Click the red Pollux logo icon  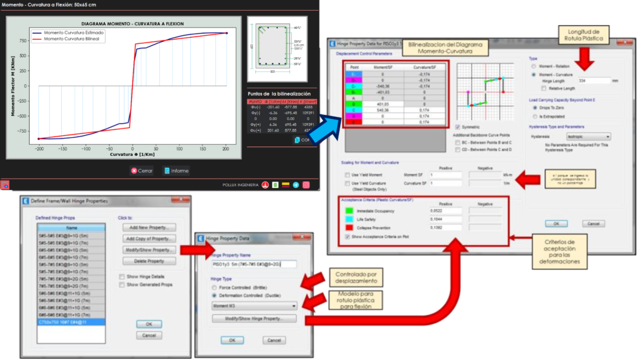266,185
